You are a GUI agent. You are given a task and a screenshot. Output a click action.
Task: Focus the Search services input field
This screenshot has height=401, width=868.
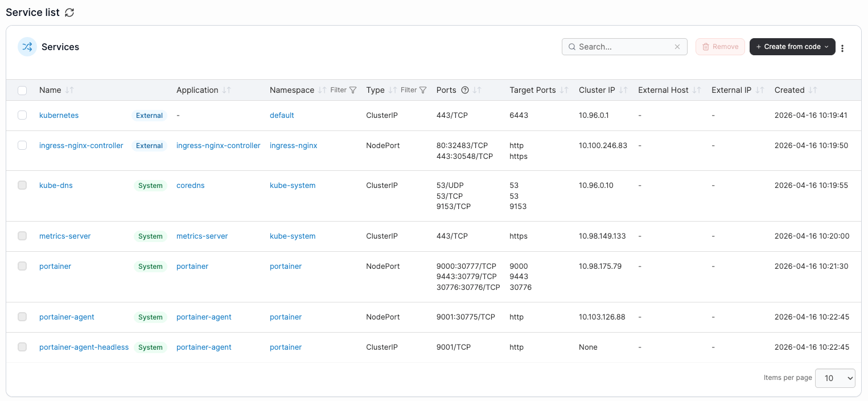(624, 47)
